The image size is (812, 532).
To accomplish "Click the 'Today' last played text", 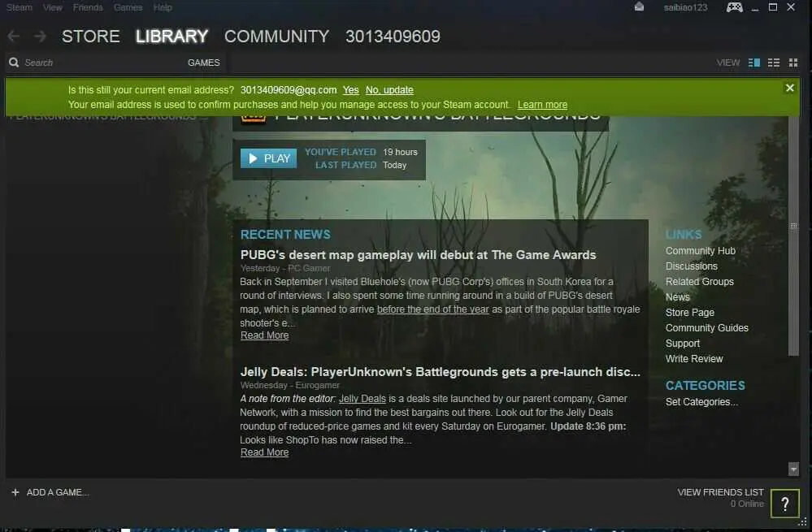I will 394,165.
